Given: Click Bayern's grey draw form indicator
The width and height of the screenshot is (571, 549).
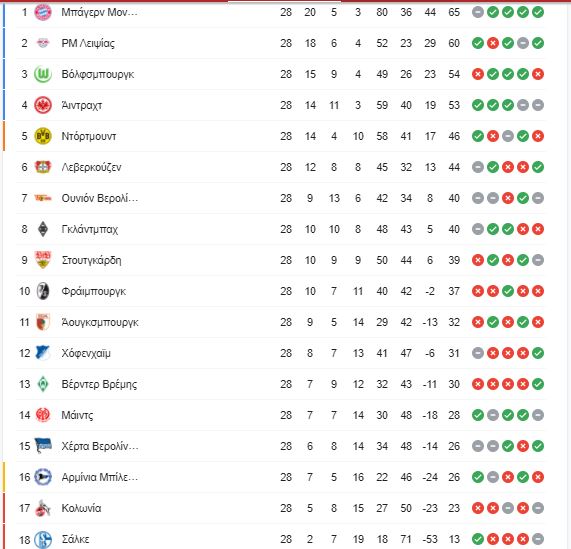Looking at the screenshot, I should pyautogui.click(x=478, y=12).
